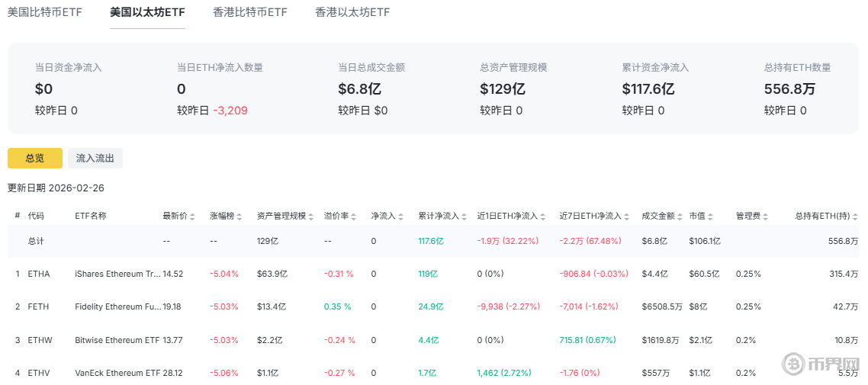The width and height of the screenshot is (868, 385).
Task: Click the -9,938 (-2.27%) cell
Action: [508, 307]
